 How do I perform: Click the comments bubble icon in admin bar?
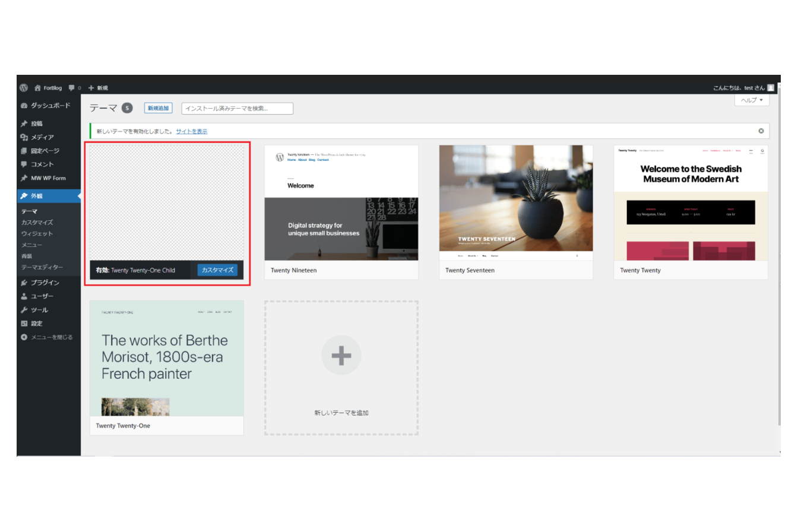[72, 88]
